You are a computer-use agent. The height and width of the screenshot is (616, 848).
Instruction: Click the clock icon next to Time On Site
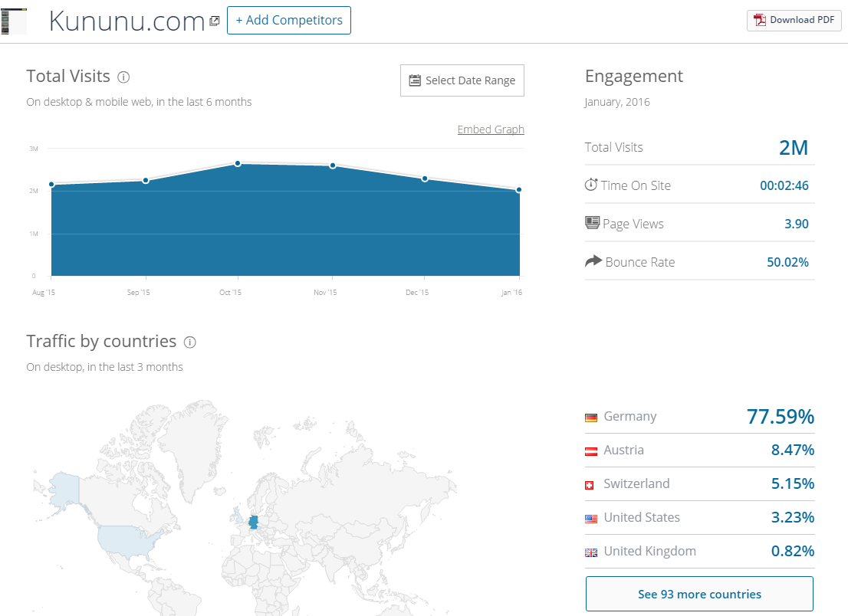[591, 185]
